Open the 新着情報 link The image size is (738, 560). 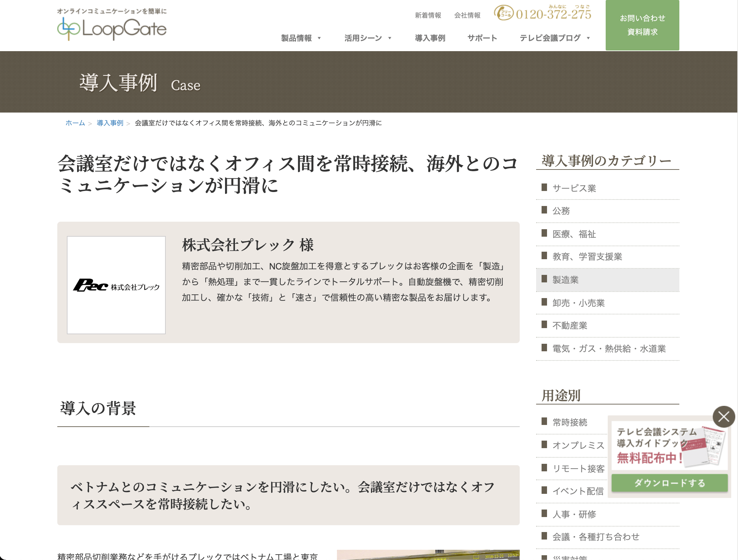(x=428, y=15)
